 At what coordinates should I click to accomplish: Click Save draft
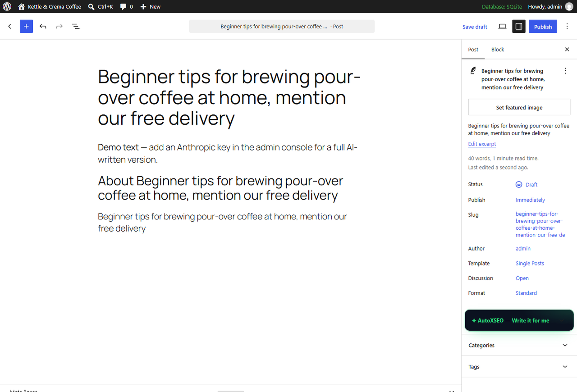475,27
